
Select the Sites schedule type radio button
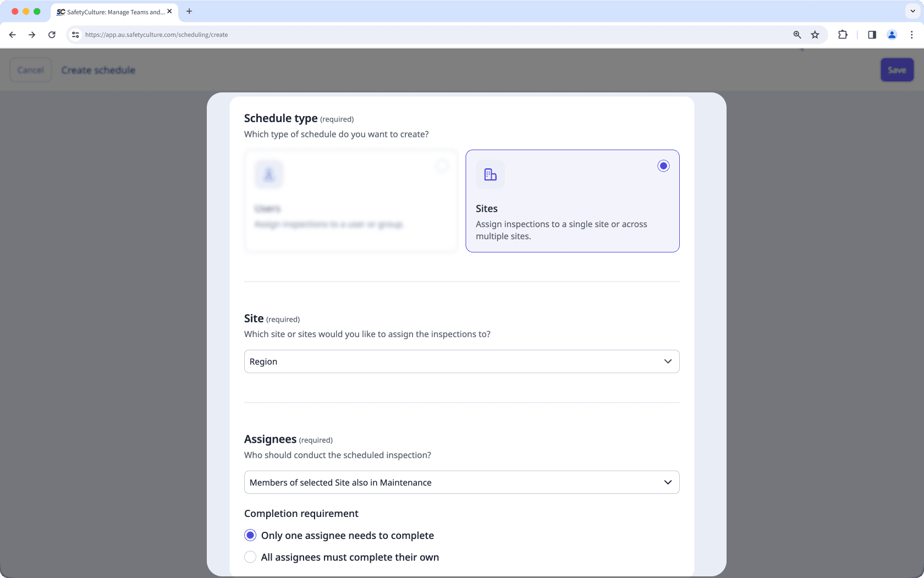tap(663, 166)
